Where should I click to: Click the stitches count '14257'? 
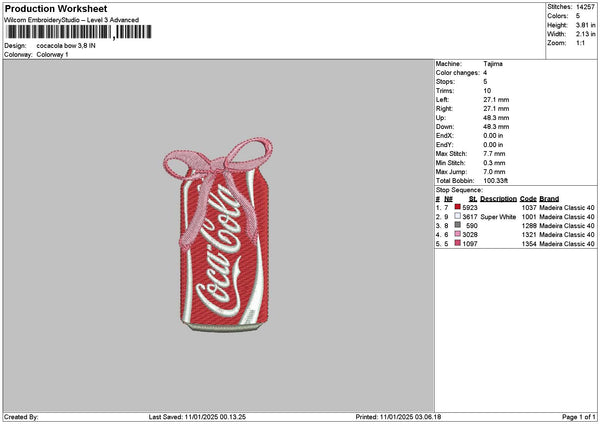(585, 7)
